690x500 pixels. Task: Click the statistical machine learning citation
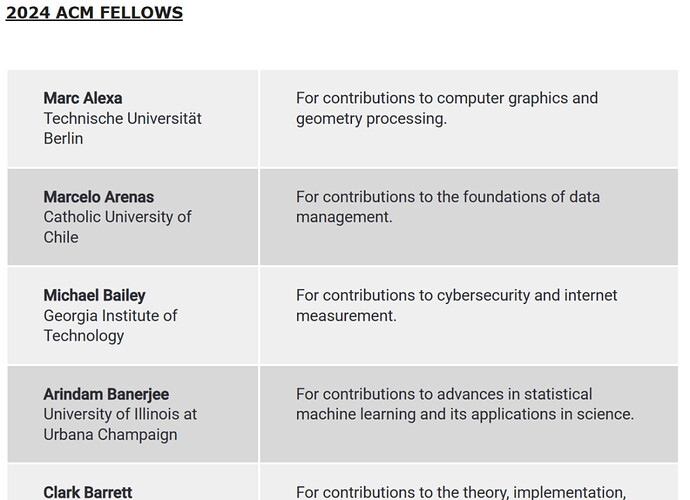[x=464, y=404]
